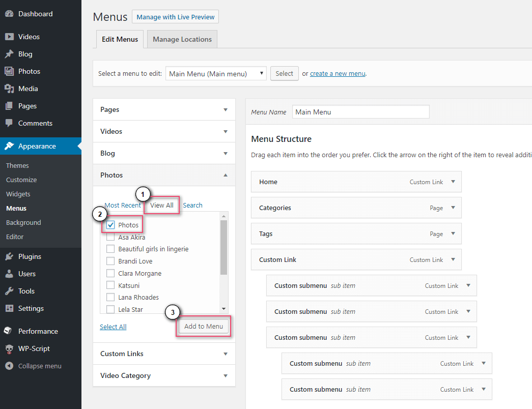Expand the Videos accordion panel

tap(164, 131)
